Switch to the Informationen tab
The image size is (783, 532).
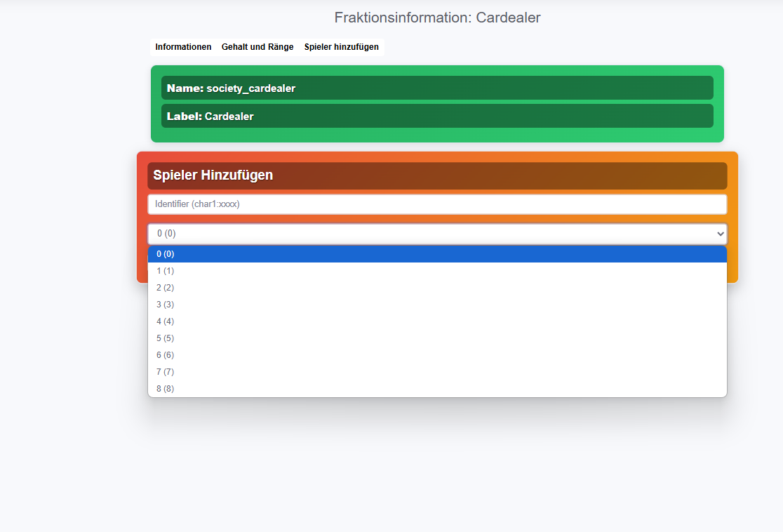point(183,47)
